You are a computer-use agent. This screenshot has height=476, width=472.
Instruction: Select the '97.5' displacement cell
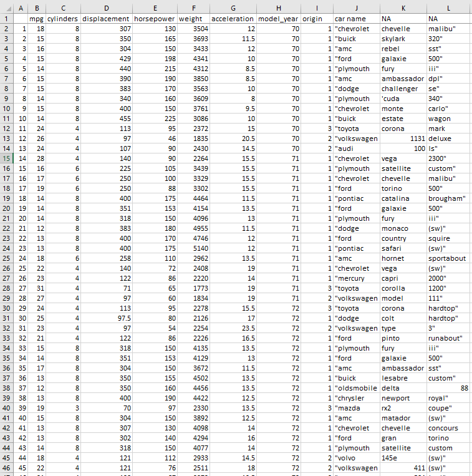[x=107, y=318]
